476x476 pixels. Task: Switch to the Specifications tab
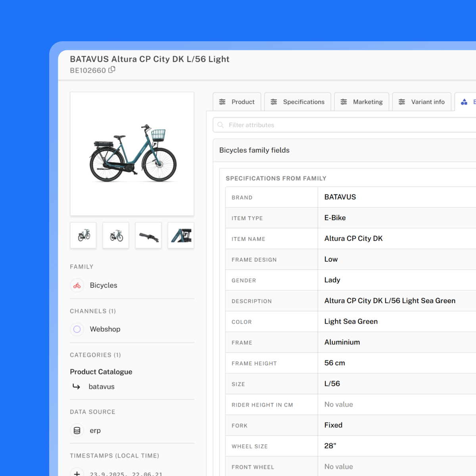297,102
